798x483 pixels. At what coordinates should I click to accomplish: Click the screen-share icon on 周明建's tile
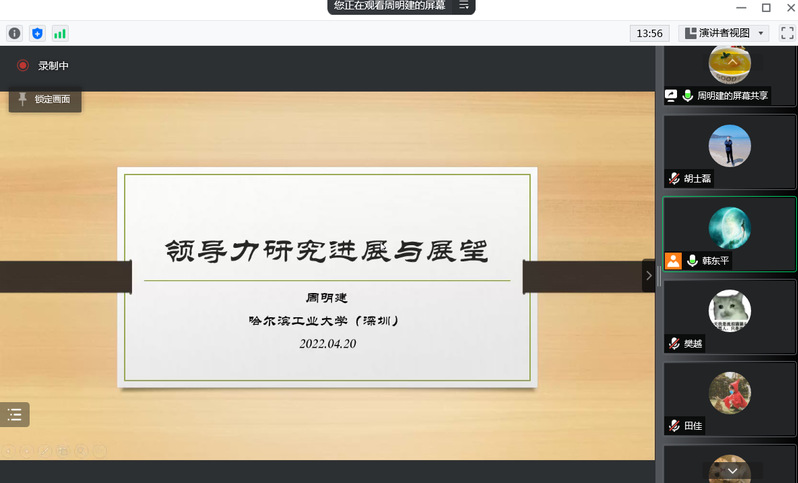[671, 95]
